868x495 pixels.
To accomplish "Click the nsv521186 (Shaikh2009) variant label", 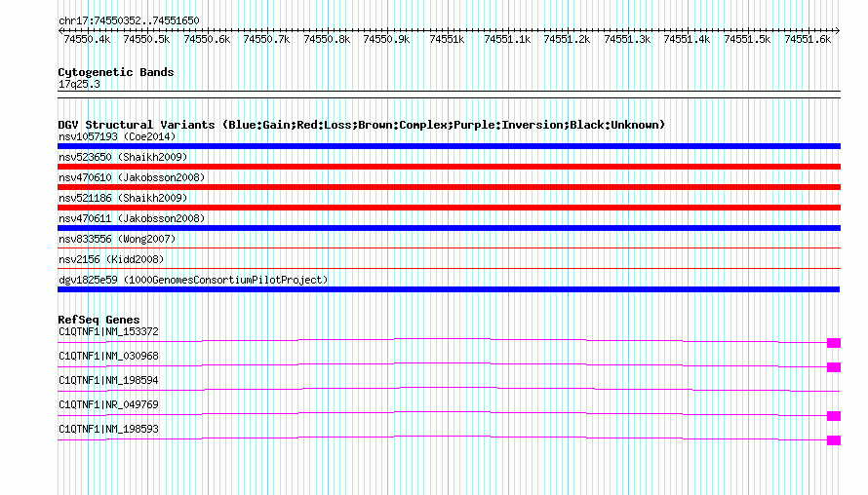I will pos(123,198).
